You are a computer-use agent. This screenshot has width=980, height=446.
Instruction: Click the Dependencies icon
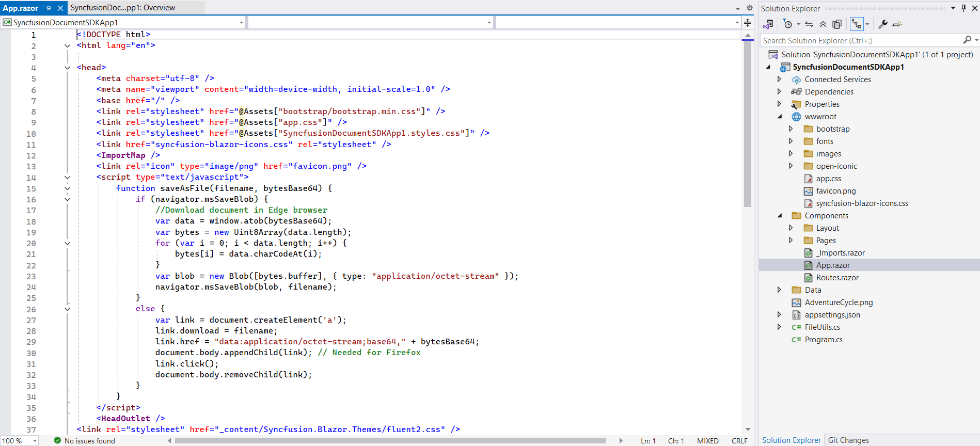796,92
